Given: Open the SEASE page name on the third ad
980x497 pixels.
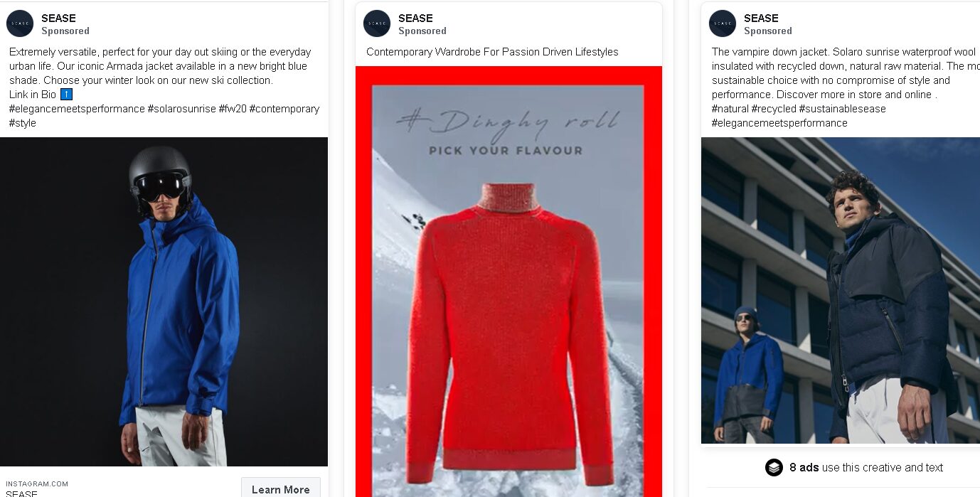Looking at the screenshot, I should (x=761, y=18).
